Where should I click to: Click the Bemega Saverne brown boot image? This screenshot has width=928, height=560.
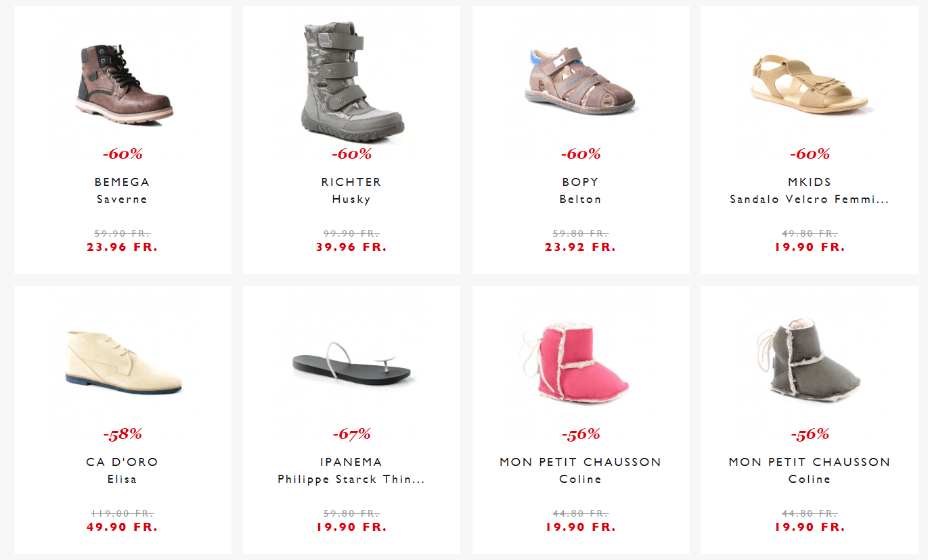tap(124, 83)
